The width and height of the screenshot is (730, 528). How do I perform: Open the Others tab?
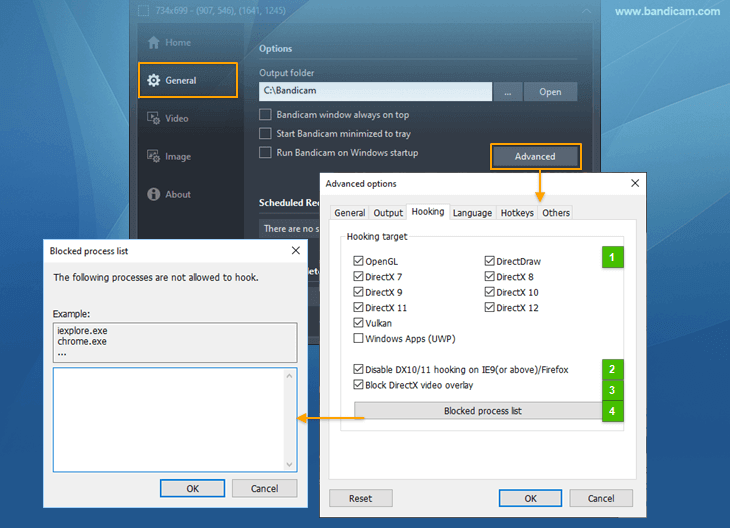[x=555, y=213]
